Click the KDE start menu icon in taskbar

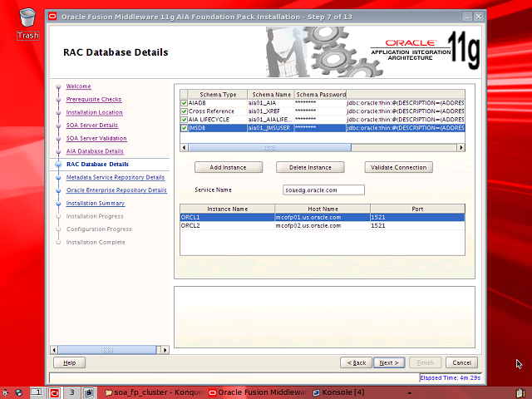[x=6, y=392]
